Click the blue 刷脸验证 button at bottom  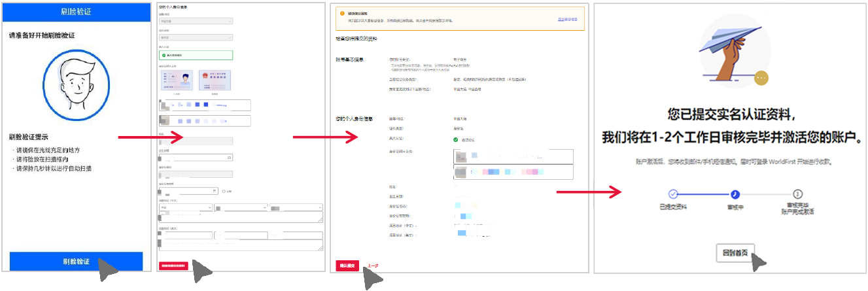(x=76, y=261)
